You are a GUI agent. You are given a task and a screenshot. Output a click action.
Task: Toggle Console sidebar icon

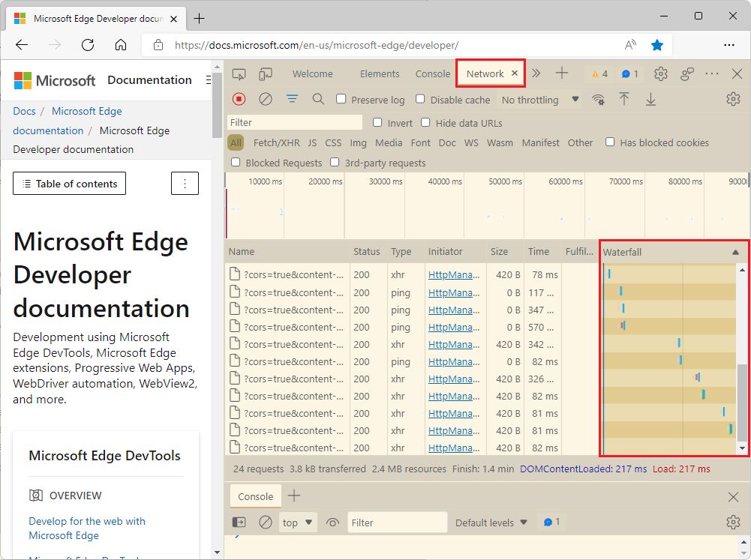coord(239,523)
